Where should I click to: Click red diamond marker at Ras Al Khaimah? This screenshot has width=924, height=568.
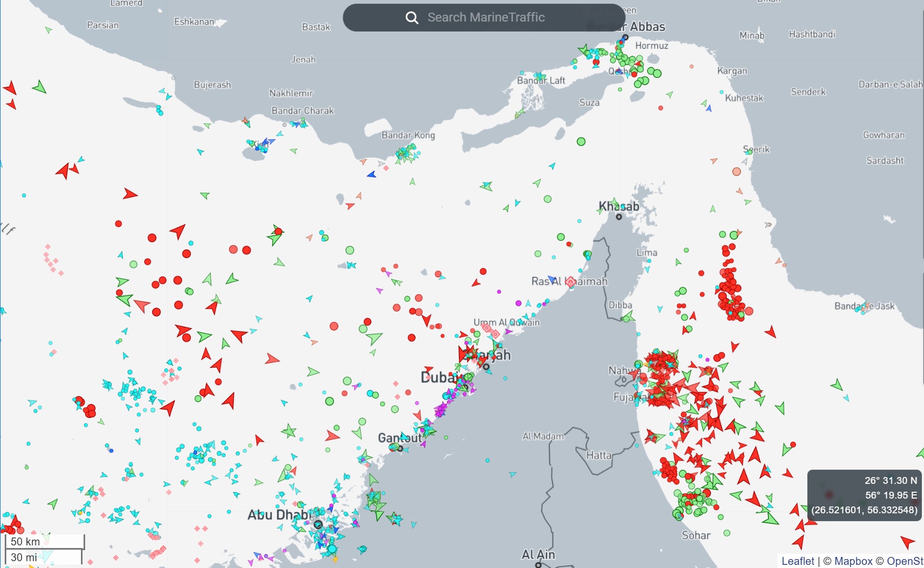[570, 282]
